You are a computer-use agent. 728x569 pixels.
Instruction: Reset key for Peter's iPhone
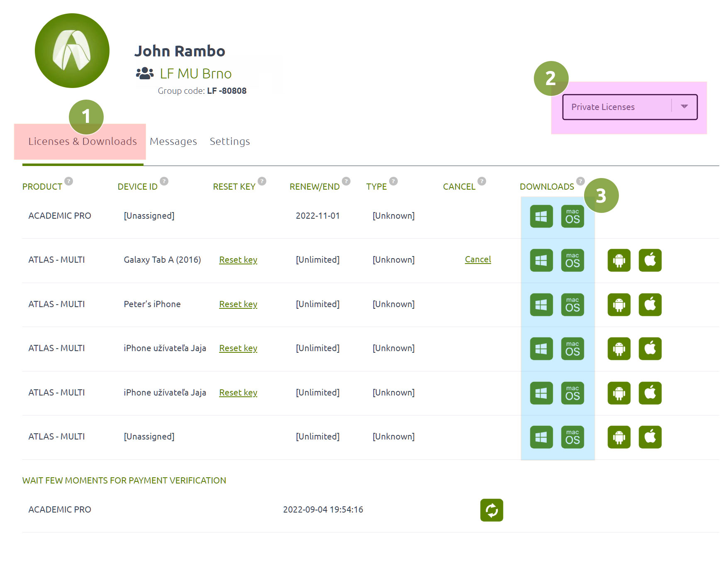pos(238,304)
